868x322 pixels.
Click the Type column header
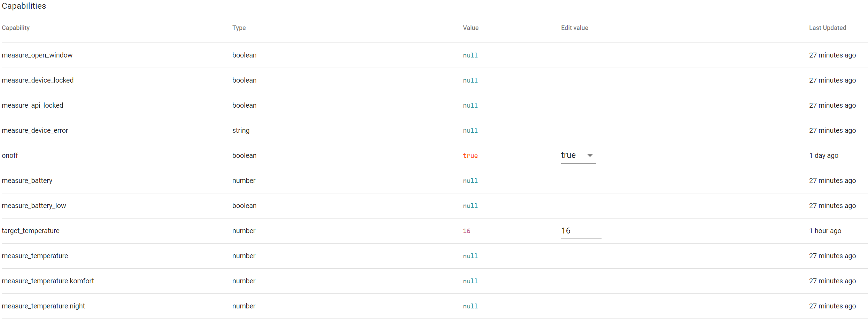[x=239, y=28]
